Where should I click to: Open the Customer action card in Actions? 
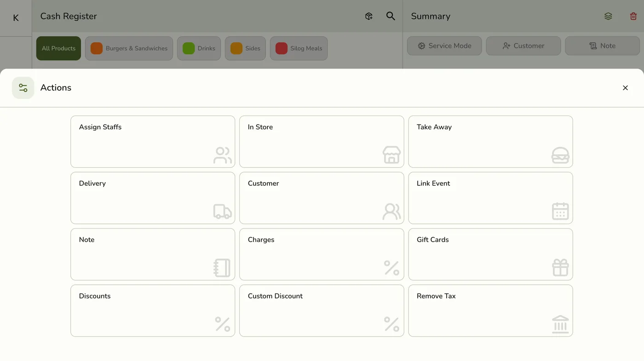(x=322, y=198)
